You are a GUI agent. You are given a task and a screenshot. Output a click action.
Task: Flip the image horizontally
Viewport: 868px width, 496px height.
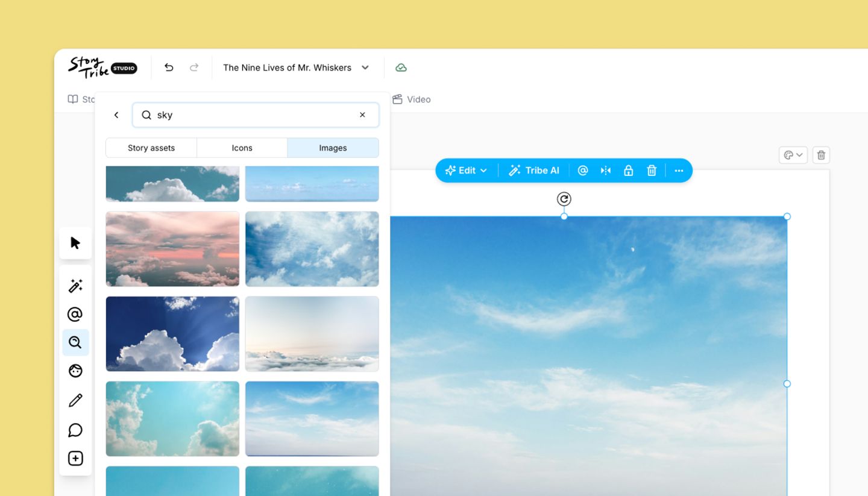(606, 171)
